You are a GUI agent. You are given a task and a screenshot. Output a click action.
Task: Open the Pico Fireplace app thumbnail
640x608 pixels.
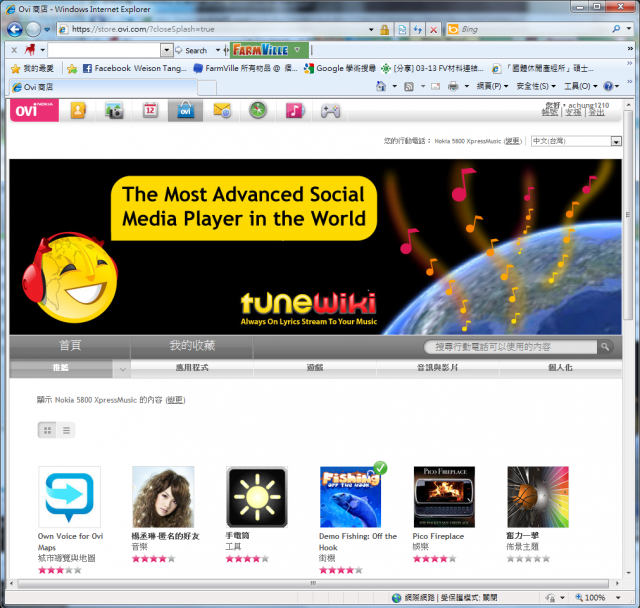coord(444,497)
